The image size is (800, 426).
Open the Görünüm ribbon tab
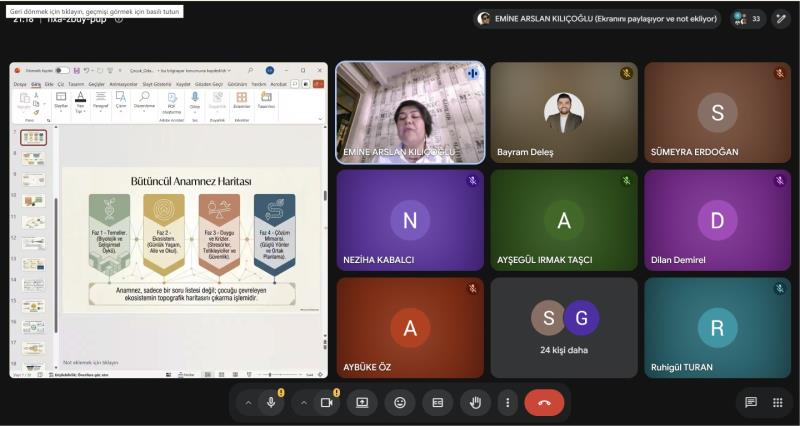coord(237,84)
